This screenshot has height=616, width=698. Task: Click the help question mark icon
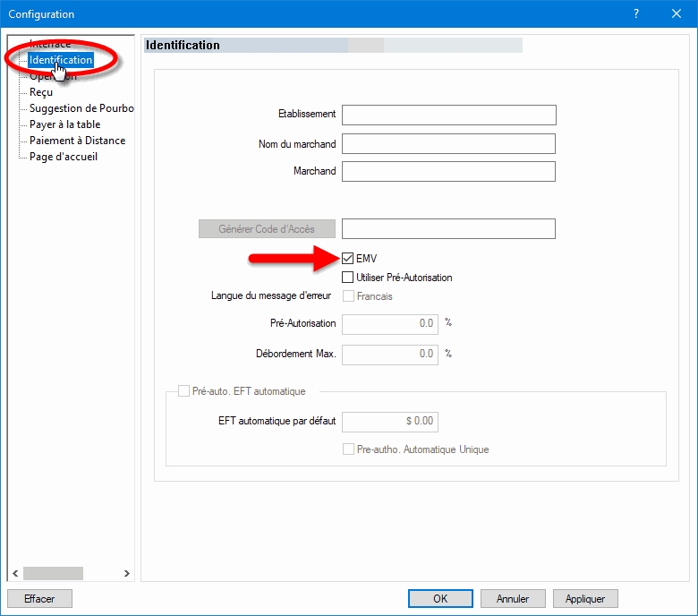tap(636, 13)
